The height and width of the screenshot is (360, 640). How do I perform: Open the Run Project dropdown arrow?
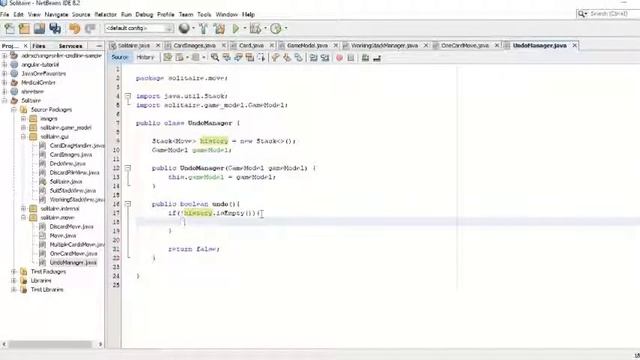tap(245, 28)
